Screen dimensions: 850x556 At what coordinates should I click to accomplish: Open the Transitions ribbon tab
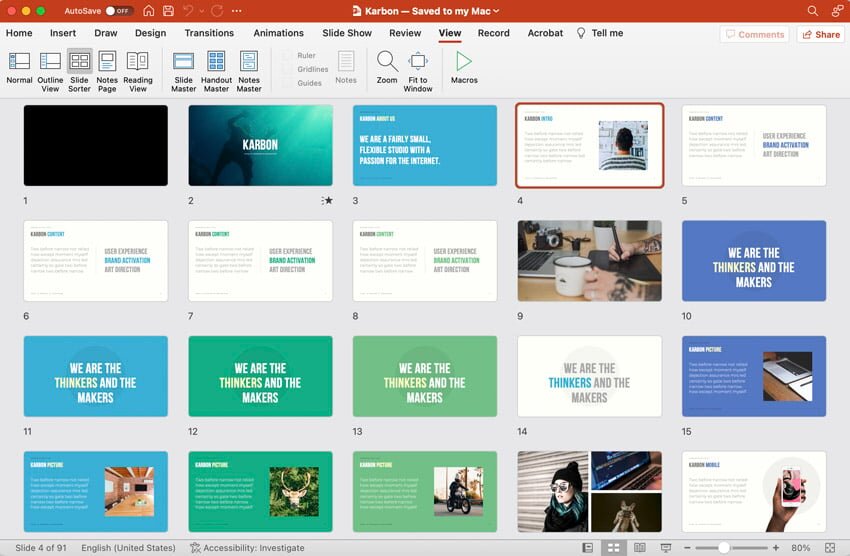pyautogui.click(x=209, y=33)
